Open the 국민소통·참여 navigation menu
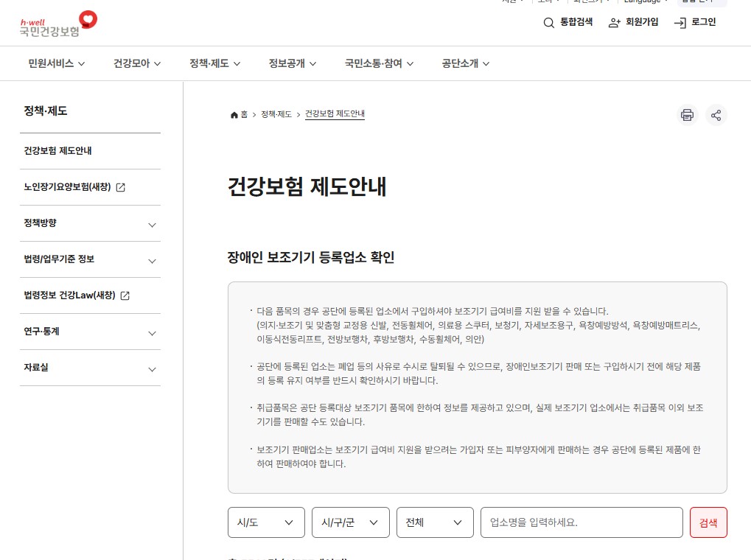This screenshot has height=560, width=751. pos(378,63)
